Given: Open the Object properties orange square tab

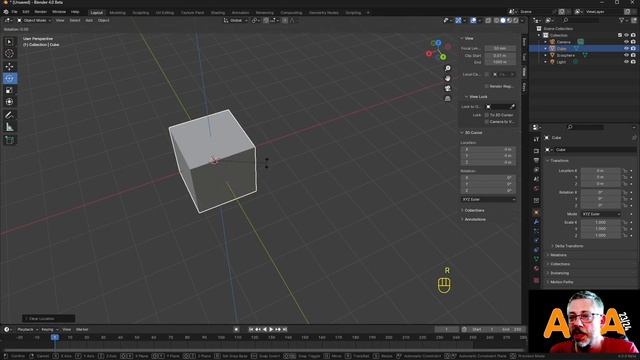Looking at the screenshot, I should (536, 213).
